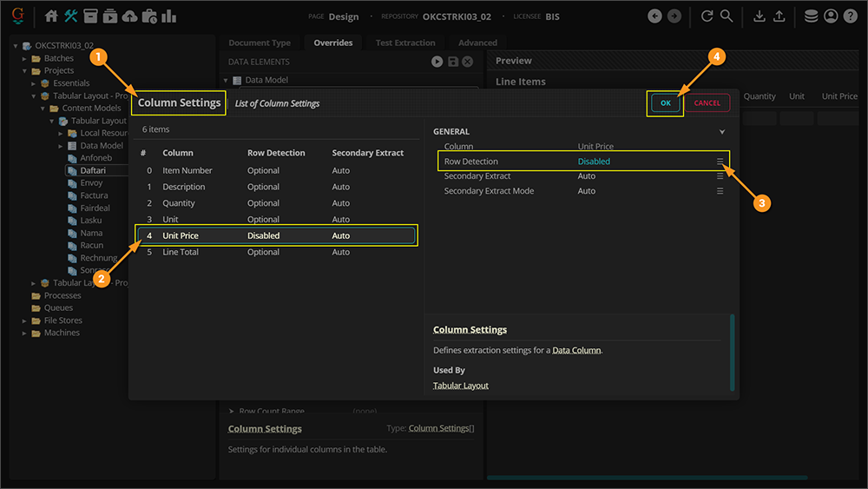
Task: Expand the Batches folder in tree
Action: tap(25, 58)
